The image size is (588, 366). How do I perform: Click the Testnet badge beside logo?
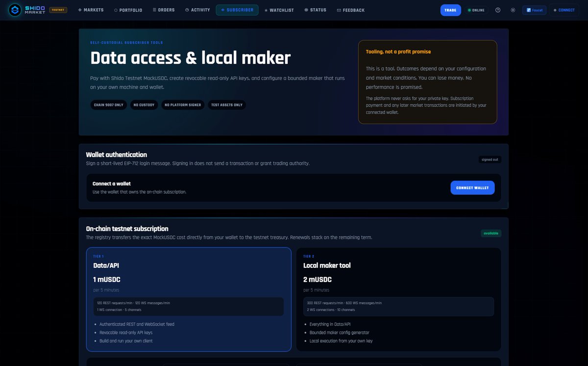click(x=58, y=10)
